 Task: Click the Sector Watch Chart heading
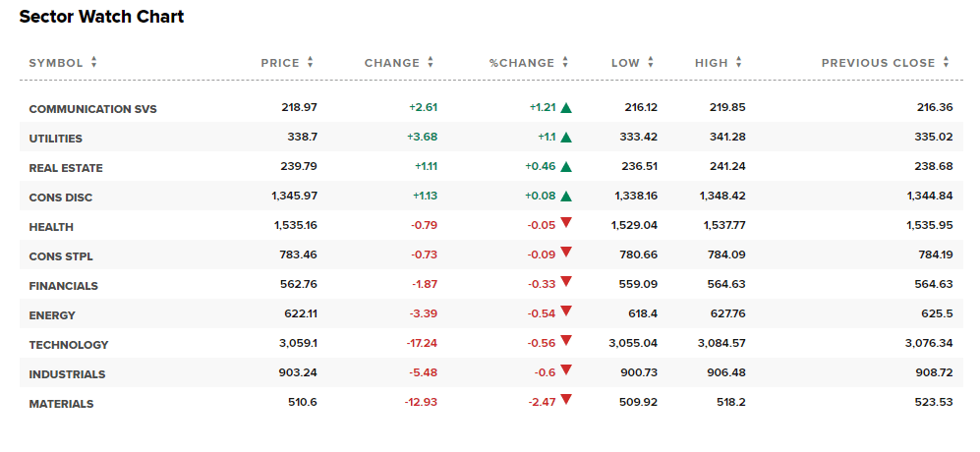(101, 17)
